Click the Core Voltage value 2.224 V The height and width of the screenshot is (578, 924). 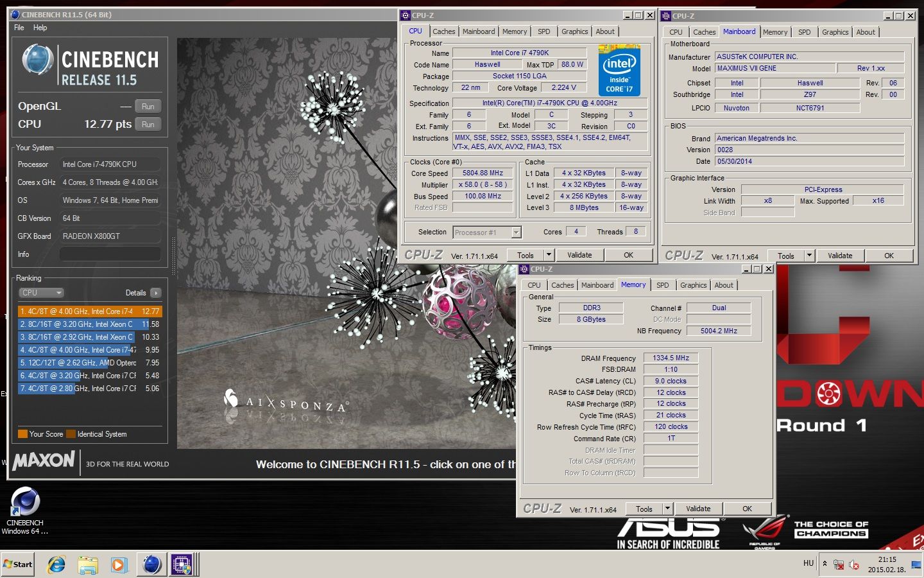[563, 88]
